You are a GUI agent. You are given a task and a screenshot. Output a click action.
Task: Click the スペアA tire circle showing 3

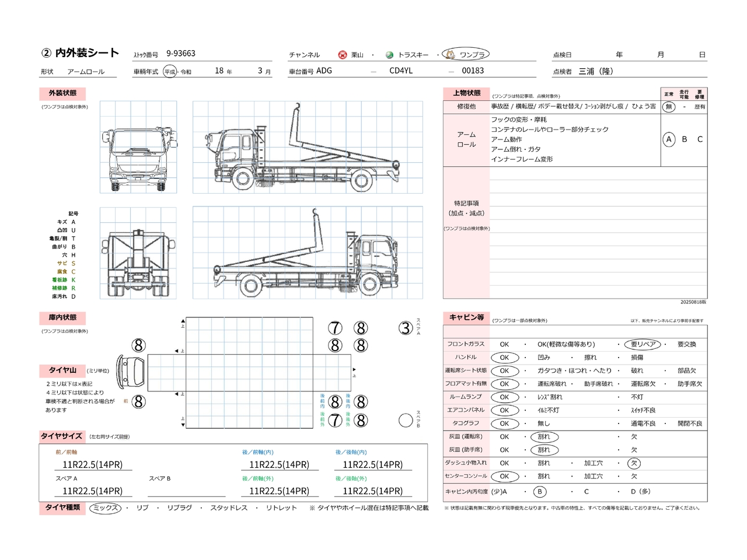pos(406,328)
